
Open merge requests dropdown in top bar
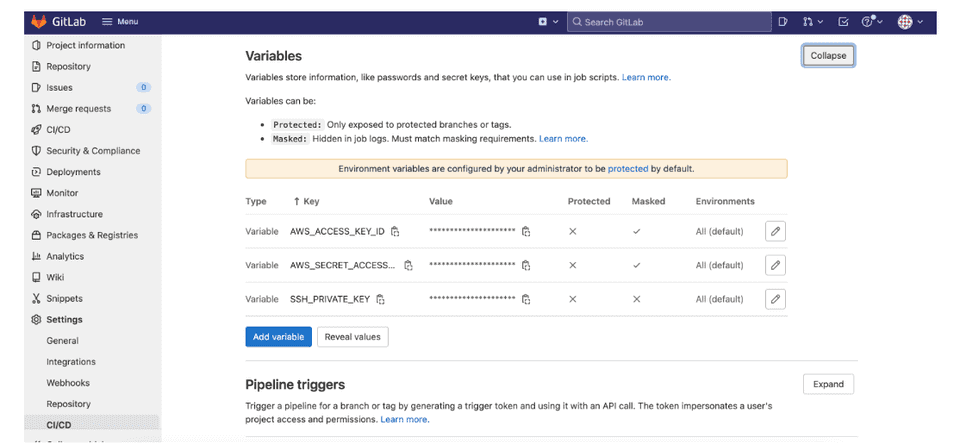[x=813, y=22]
